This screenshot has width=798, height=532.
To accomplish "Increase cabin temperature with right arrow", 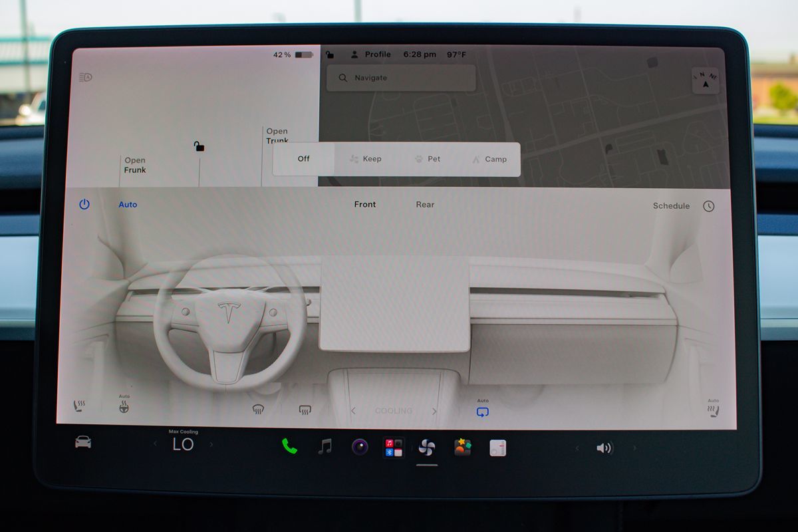I will (x=211, y=444).
